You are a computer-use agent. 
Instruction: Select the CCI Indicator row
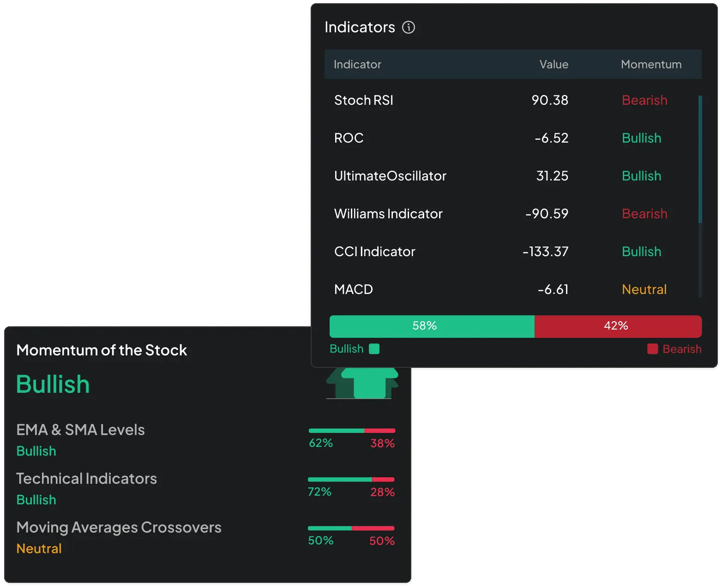point(512,252)
